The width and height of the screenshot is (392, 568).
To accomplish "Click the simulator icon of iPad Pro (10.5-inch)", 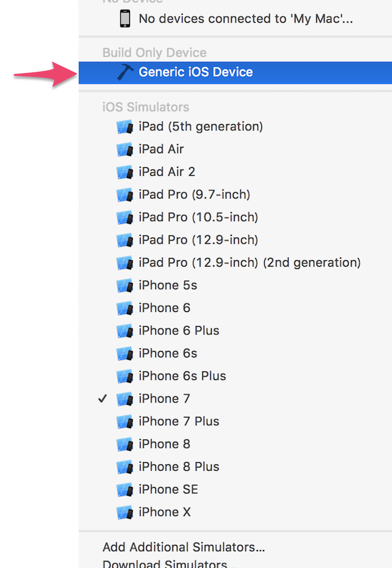I will (x=125, y=217).
